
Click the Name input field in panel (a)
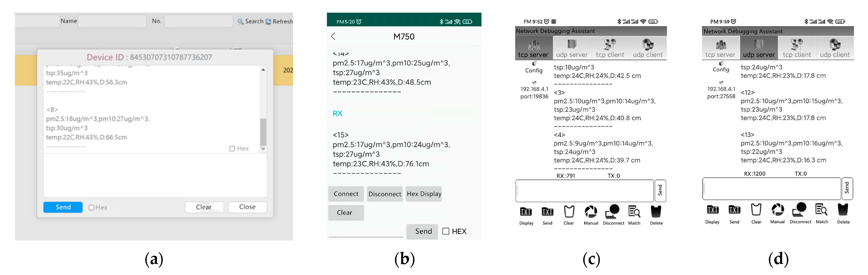pyautogui.click(x=112, y=21)
